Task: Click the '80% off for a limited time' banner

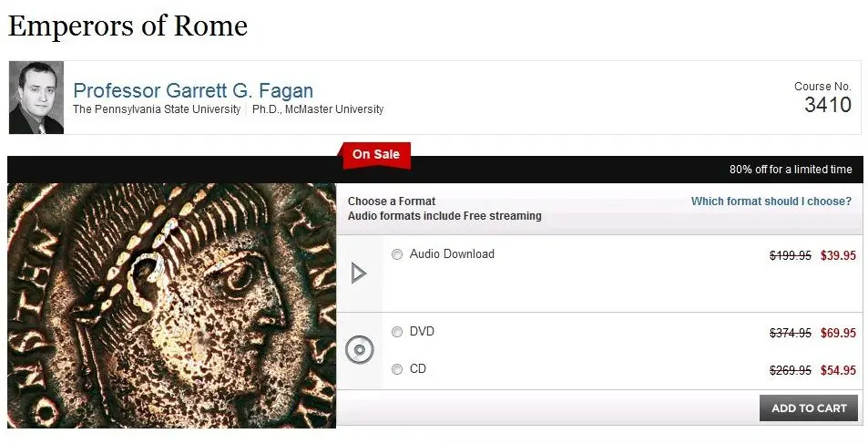Action: (791, 170)
